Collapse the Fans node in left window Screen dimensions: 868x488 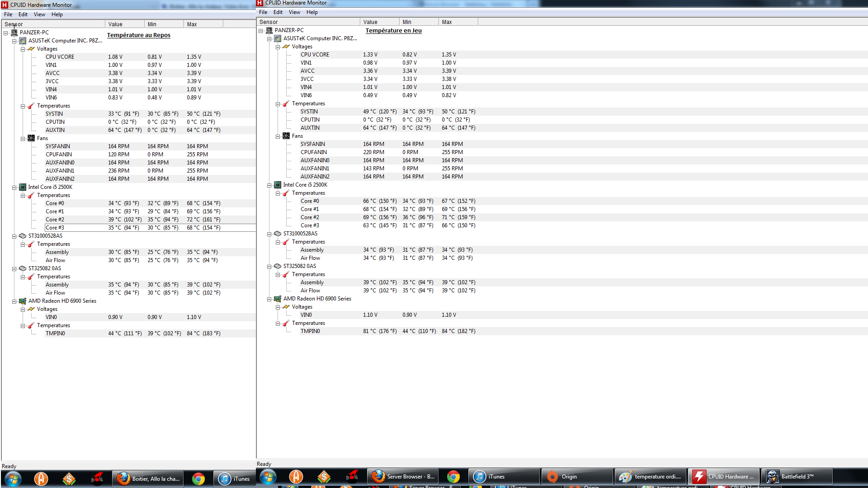pyautogui.click(x=23, y=139)
